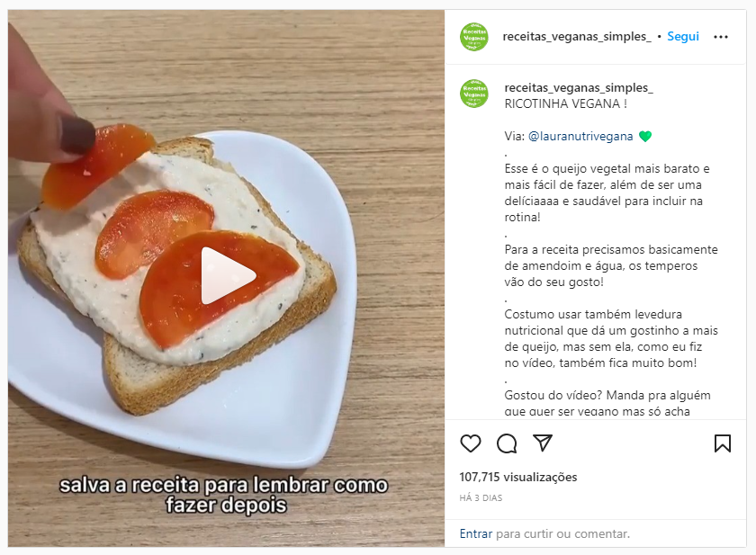Click the caption author avatar logo

(x=474, y=94)
